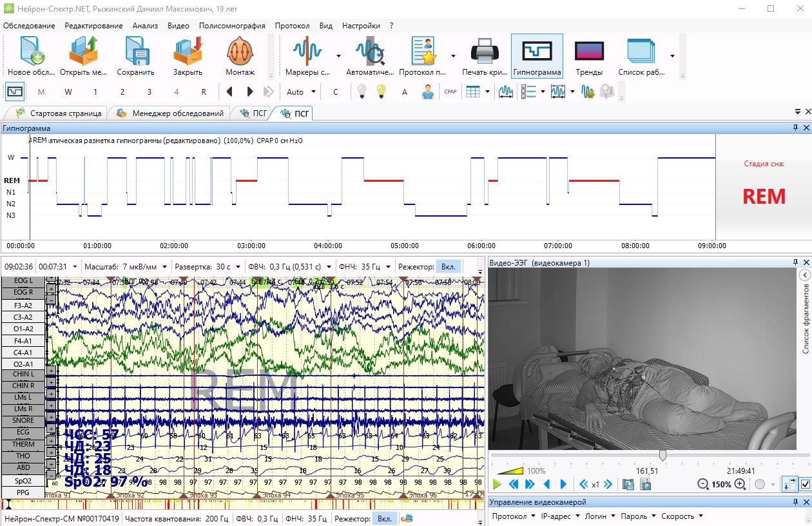Image resolution: width=812 pixels, height=526 pixels.
Task: Click the A toolbar button
Action: click(405, 92)
